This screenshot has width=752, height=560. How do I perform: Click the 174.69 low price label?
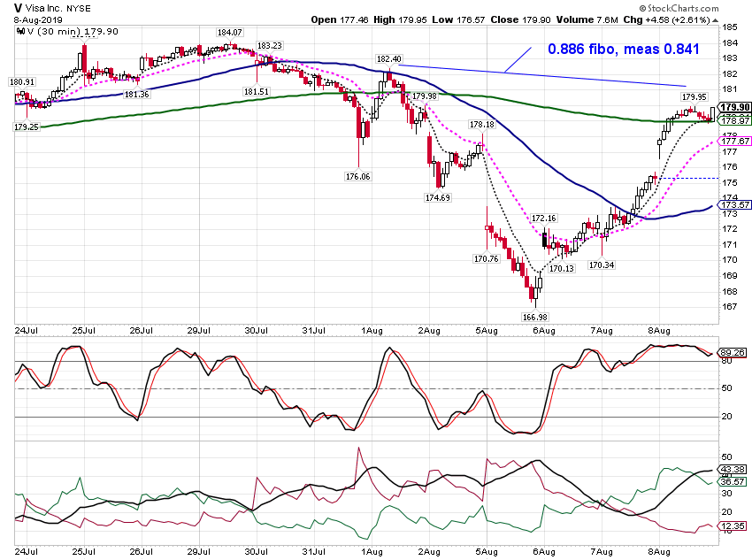click(437, 197)
